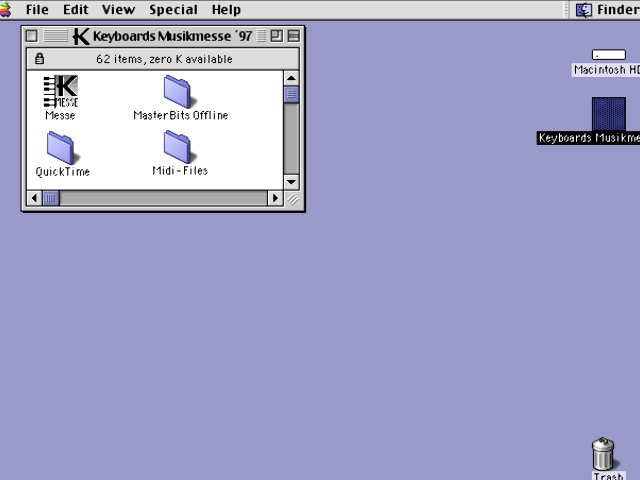Screen dimensions: 640x480
Task: Open the Apple menu
Action: pos(5,9)
